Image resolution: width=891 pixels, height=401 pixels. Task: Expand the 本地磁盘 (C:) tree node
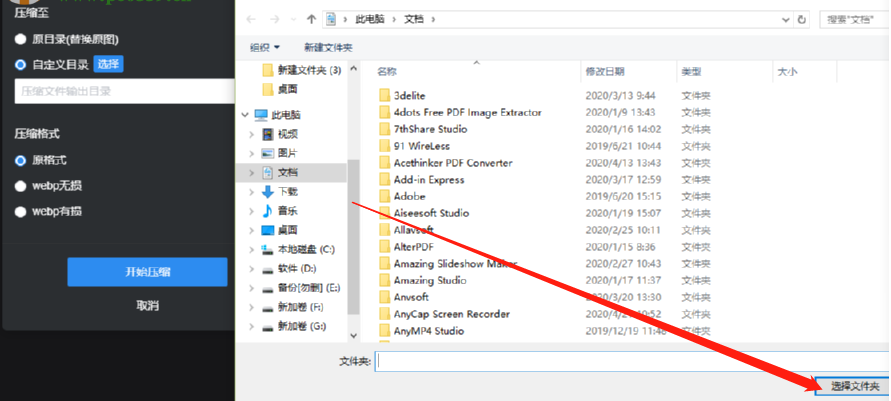[x=252, y=249]
